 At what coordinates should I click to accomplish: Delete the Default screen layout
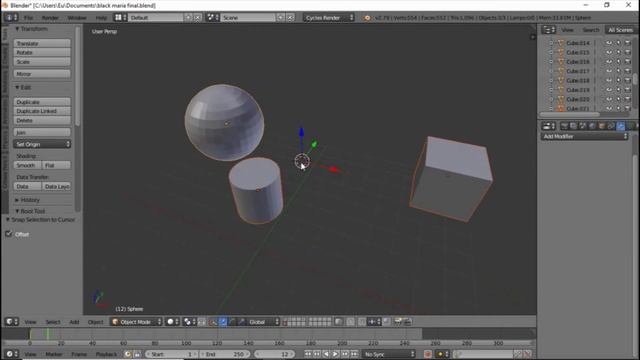(x=198, y=18)
